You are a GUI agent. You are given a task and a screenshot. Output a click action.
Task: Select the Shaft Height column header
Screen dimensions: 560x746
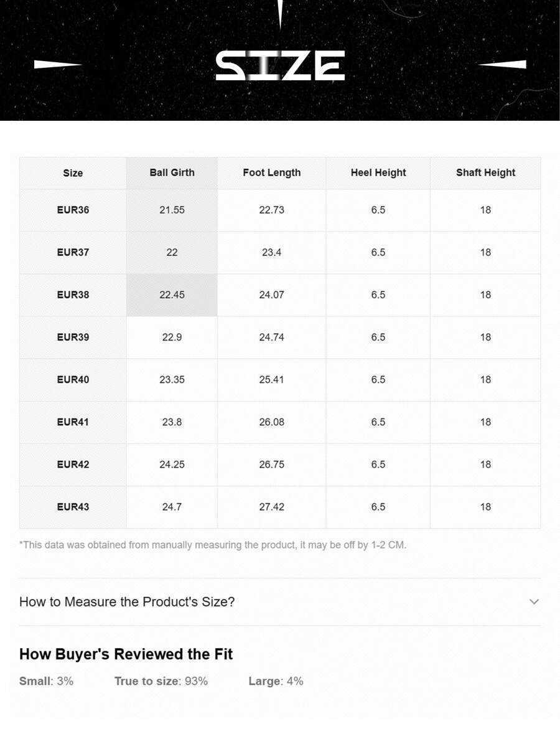(x=485, y=173)
